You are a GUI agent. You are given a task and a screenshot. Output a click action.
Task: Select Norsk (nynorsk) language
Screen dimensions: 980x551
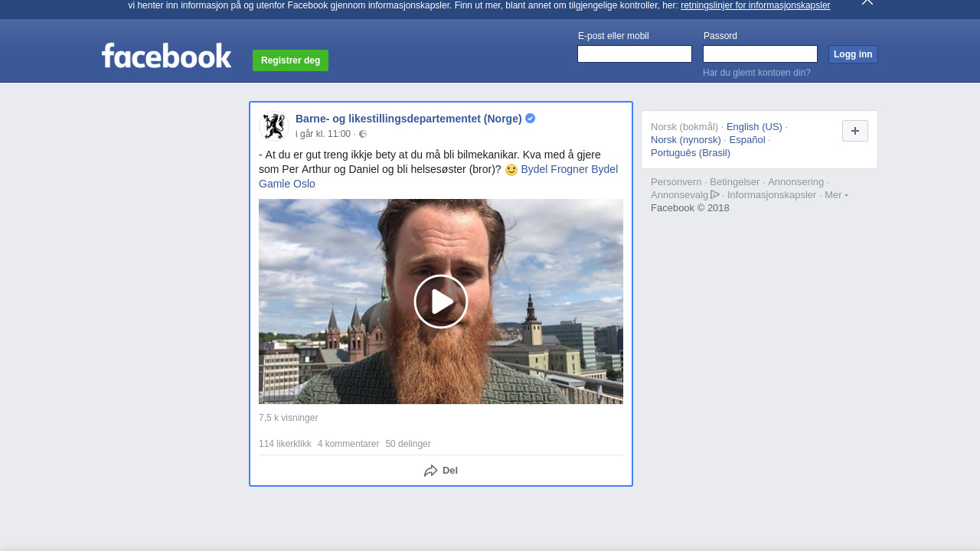pos(685,140)
